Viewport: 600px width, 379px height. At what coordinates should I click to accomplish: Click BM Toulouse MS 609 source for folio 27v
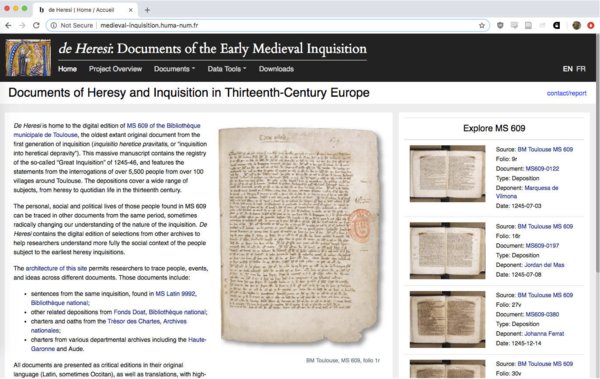pos(545,295)
